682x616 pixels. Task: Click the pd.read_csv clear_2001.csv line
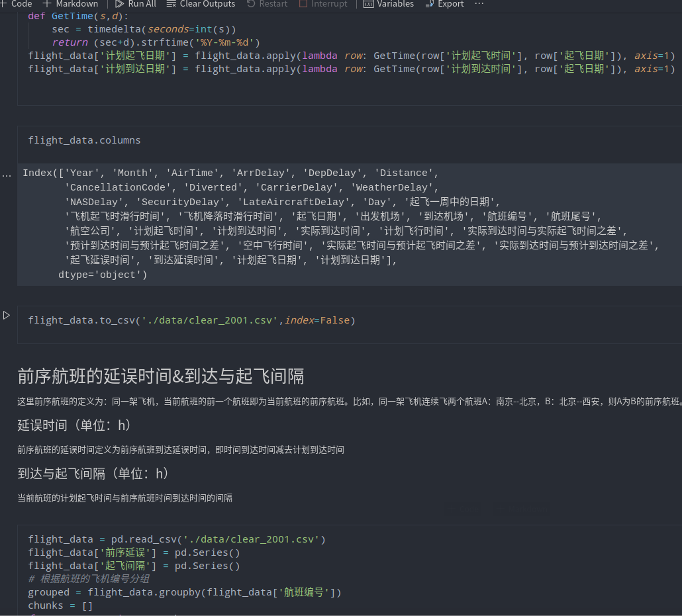pyautogui.click(x=177, y=539)
